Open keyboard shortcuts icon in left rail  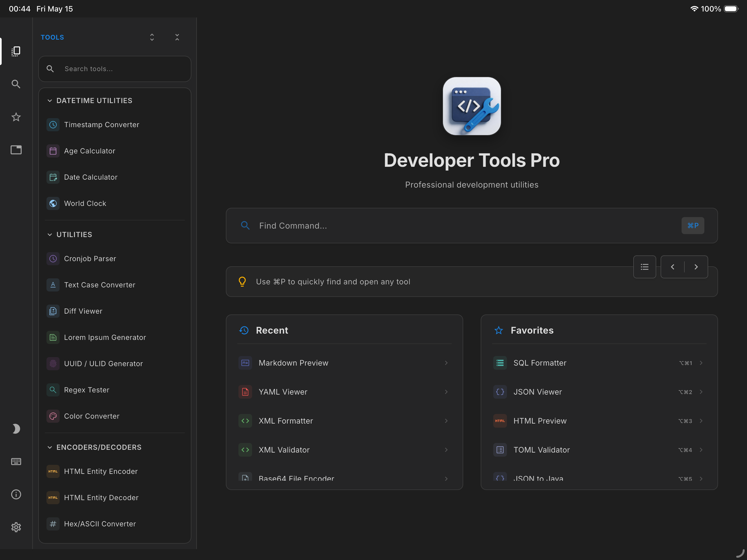(x=16, y=461)
